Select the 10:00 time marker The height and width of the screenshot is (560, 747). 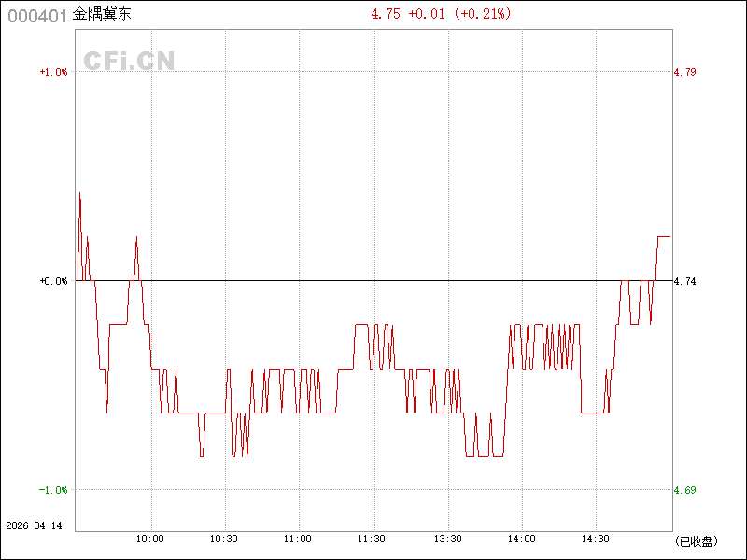coord(150,539)
